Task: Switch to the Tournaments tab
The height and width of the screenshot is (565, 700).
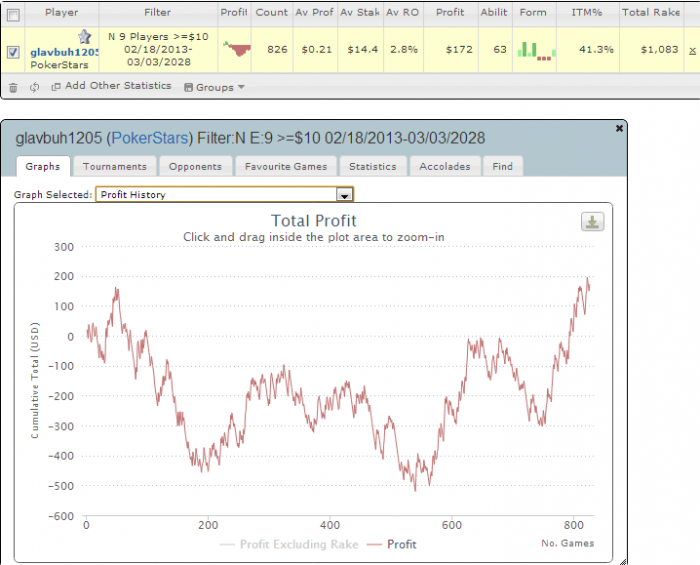Action: 115,166
